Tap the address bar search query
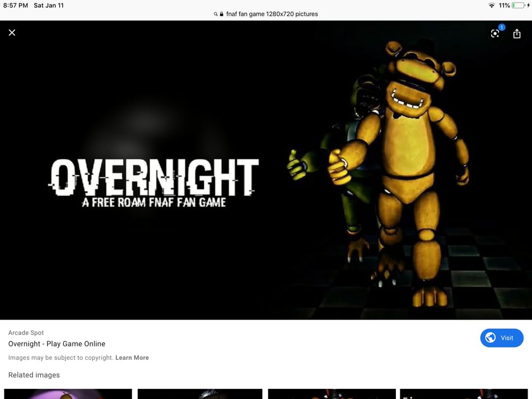This screenshot has height=399, width=532. tap(272, 14)
